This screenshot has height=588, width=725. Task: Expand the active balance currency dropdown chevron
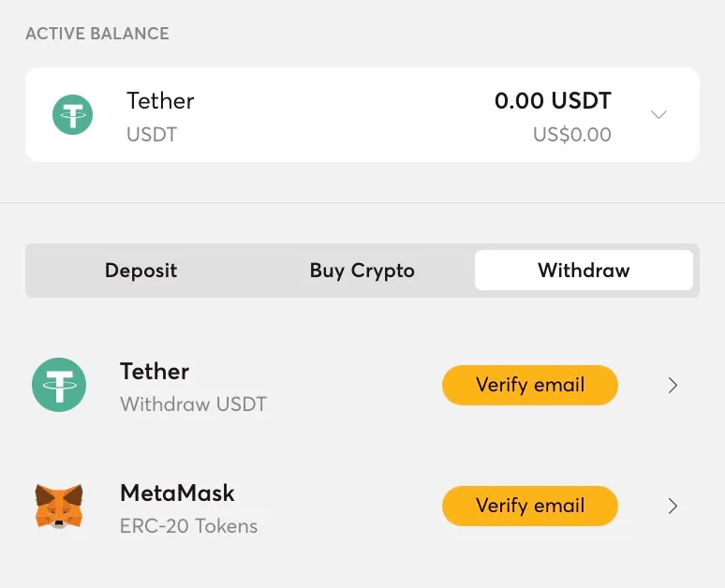tap(658, 114)
